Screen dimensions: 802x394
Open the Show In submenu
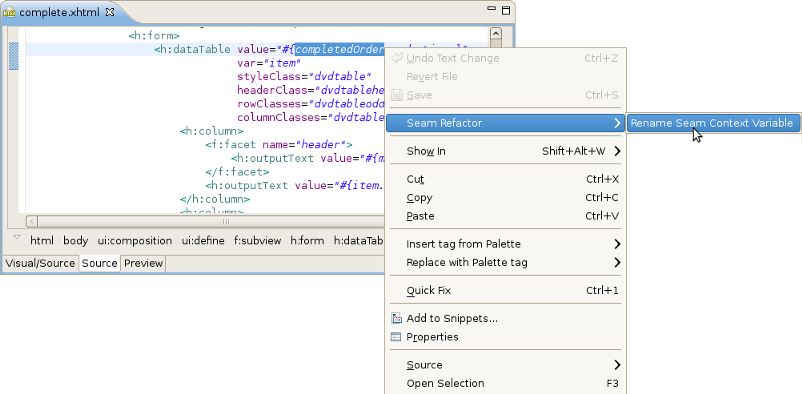[505, 151]
